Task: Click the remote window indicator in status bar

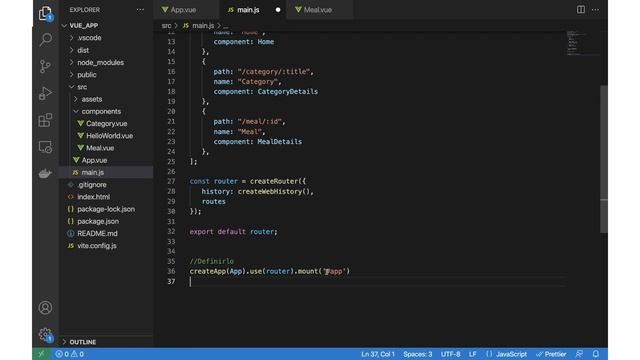Action: pyautogui.click(x=41, y=354)
